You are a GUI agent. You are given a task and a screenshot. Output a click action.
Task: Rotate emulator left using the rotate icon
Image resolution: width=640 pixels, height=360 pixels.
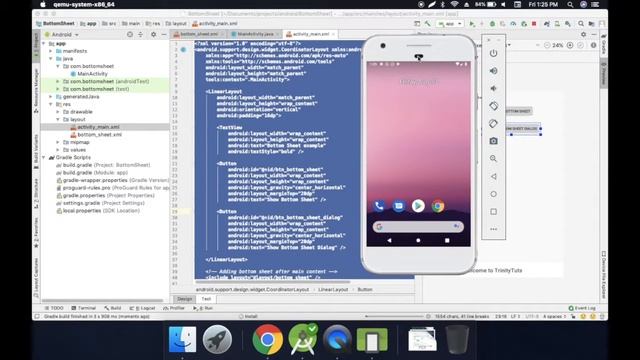[x=493, y=106]
